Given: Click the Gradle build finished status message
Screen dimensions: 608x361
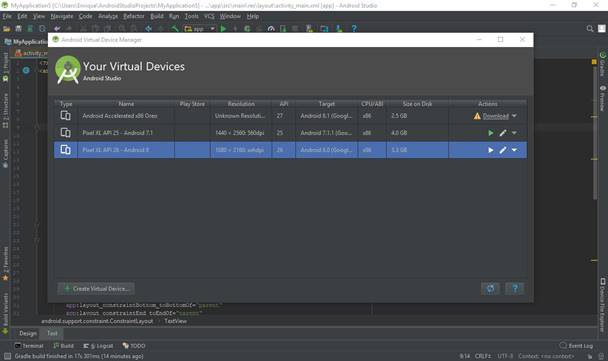Looking at the screenshot, I should [79, 356].
